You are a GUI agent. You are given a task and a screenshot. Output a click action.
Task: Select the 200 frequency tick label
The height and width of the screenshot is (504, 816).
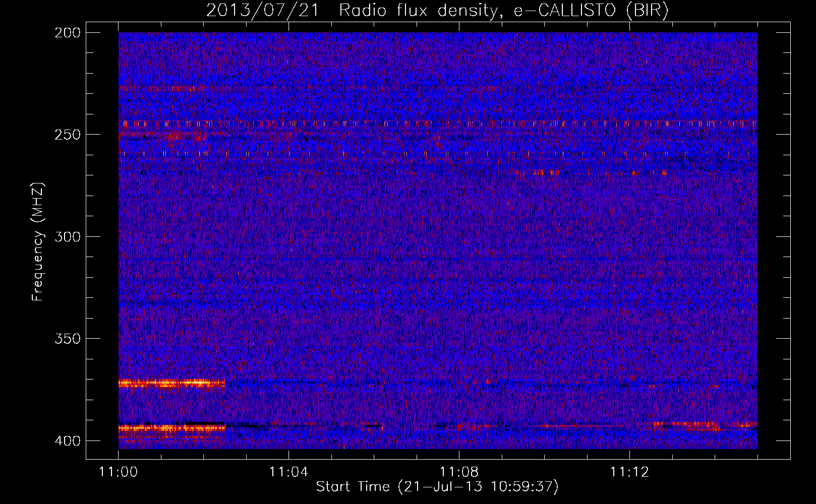67,33
